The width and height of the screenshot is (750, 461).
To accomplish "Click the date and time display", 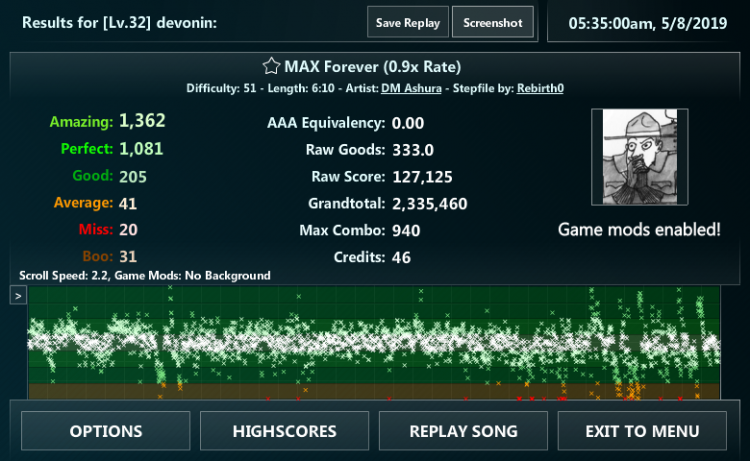I will tap(649, 22).
